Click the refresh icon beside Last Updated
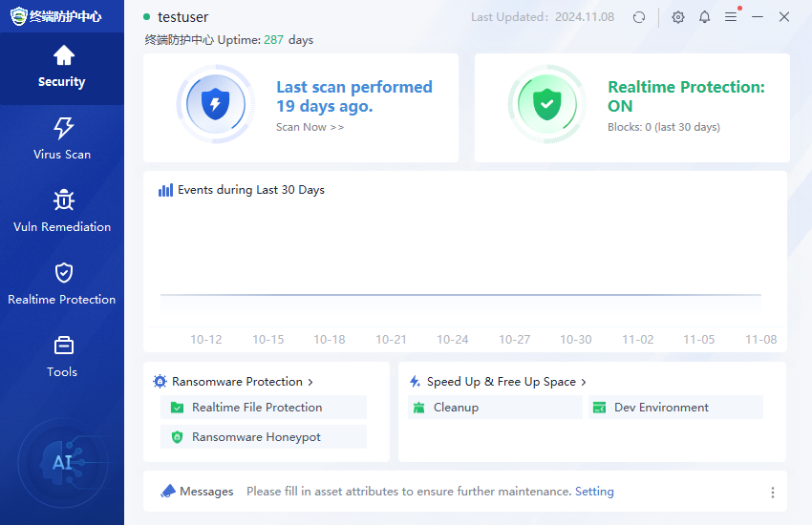812x525 pixels. [639, 17]
